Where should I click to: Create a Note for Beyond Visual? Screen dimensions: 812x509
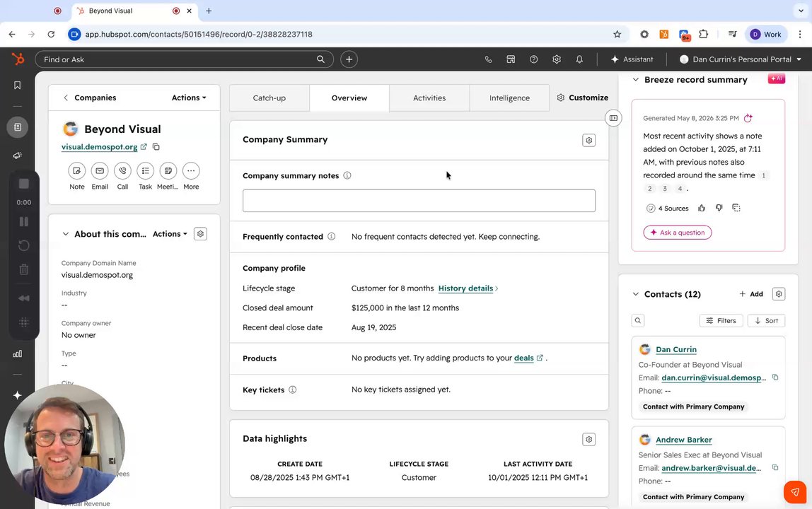tap(76, 171)
